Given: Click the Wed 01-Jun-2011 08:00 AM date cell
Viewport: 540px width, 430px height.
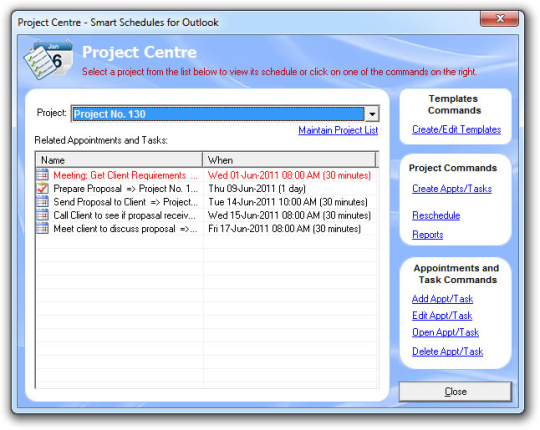Looking at the screenshot, I should [289, 175].
